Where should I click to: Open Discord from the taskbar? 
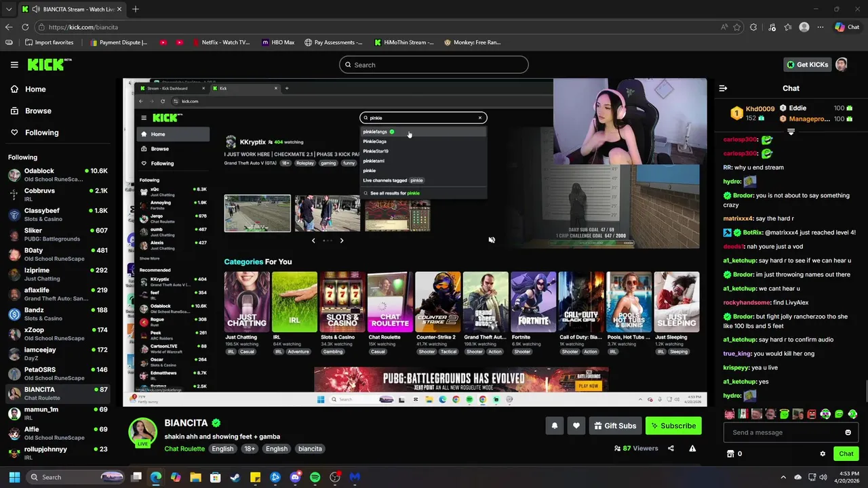[x=295, y=477]
